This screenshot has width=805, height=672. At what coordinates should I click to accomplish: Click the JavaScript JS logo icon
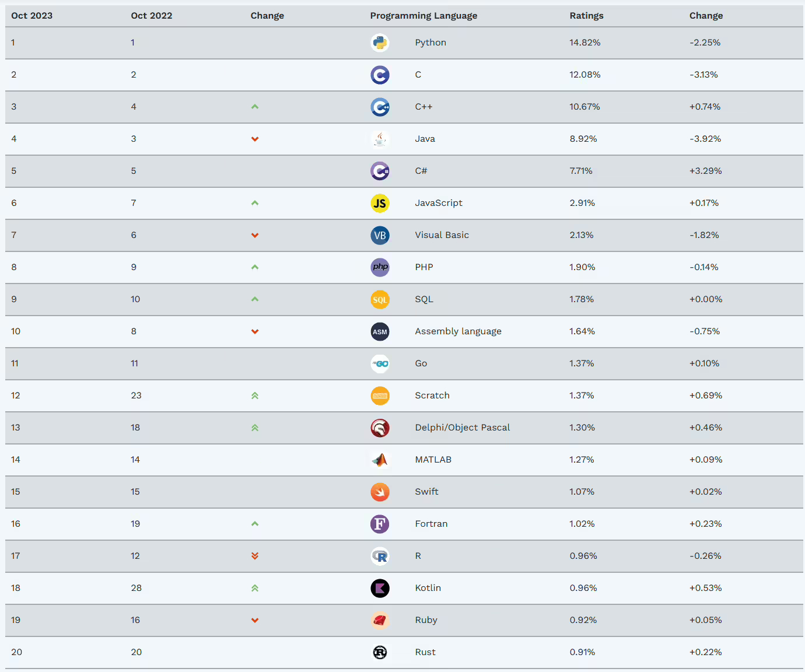point(380,203)
